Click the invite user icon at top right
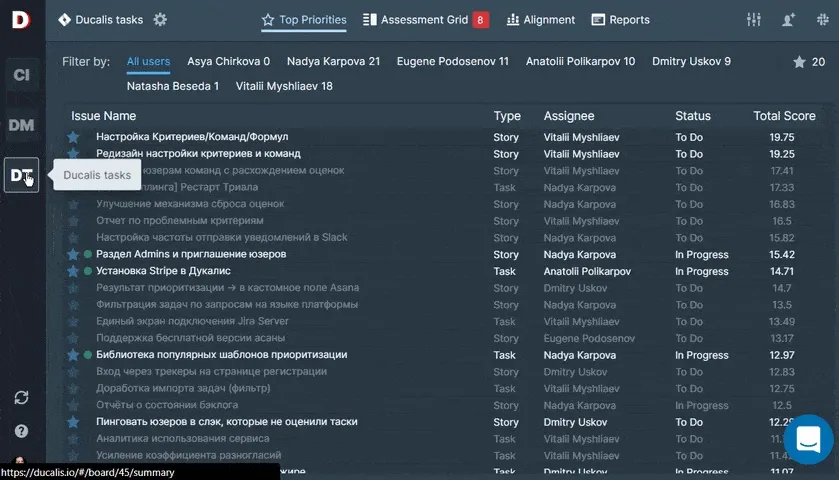 (x=789, y=20)
